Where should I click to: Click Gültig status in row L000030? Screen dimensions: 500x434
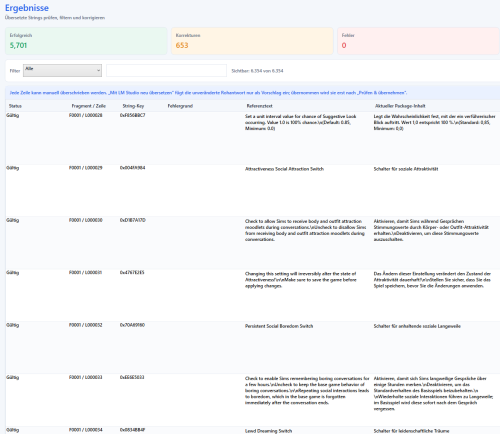click(13, 220)
